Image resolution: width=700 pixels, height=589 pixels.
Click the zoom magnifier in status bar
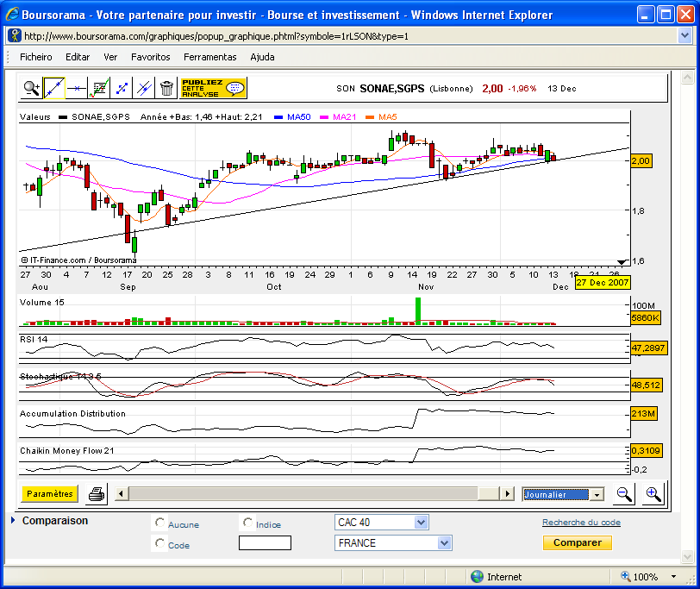(626, 576)
